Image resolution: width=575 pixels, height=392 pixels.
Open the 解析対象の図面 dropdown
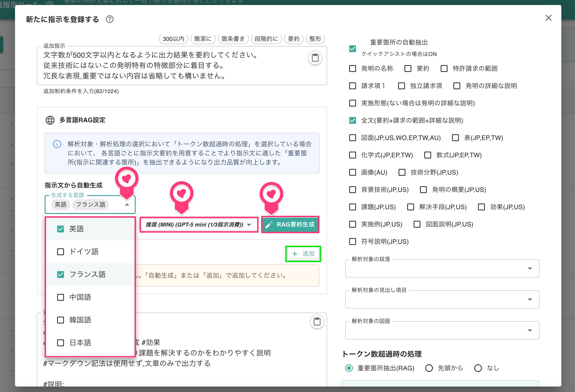(442, 330)
